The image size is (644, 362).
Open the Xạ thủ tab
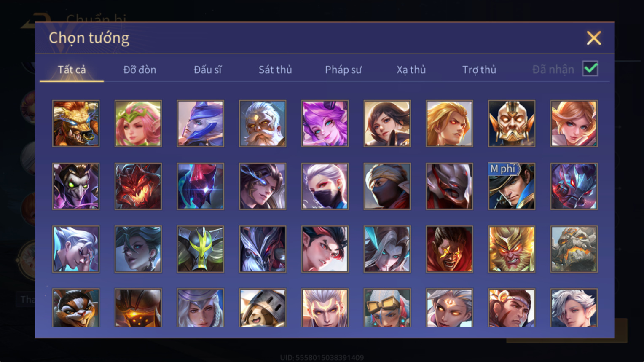pyautogui.click(x=411, y=70)
